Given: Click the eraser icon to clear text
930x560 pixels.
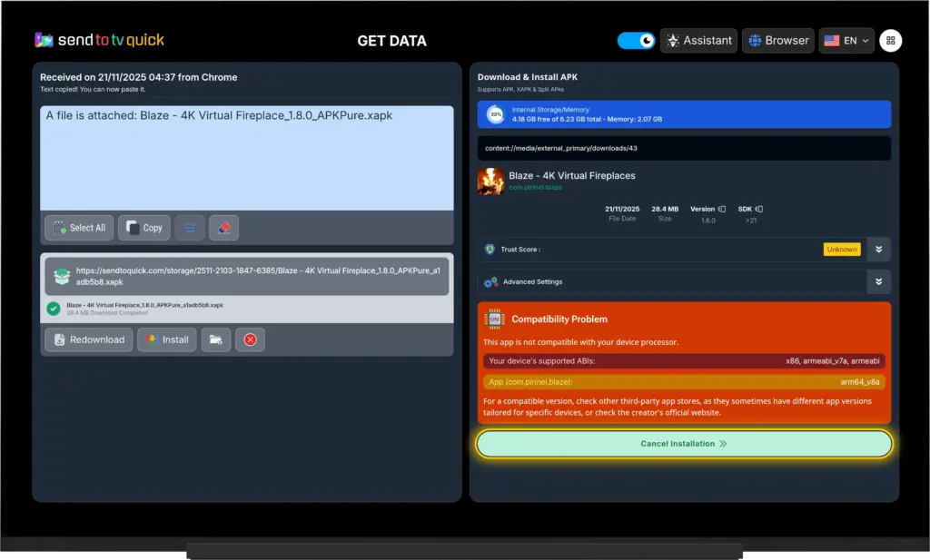Looking at the screenshot, I should (x=223, y=228).
